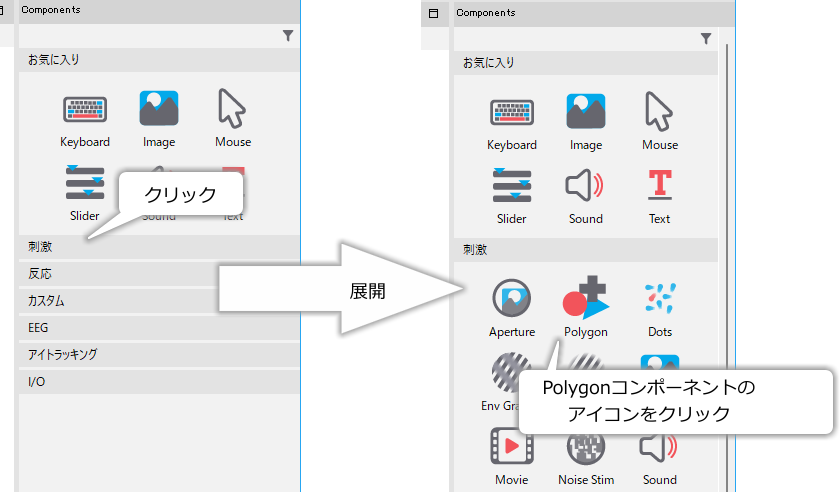The height and width of the screenshot is (492, 840).
Task: Expand the 刺激 section in left panel
Action: click(159, 247)
